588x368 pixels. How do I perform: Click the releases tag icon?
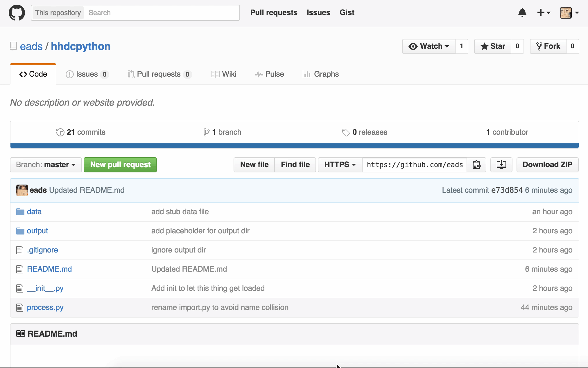click(345, 132)
